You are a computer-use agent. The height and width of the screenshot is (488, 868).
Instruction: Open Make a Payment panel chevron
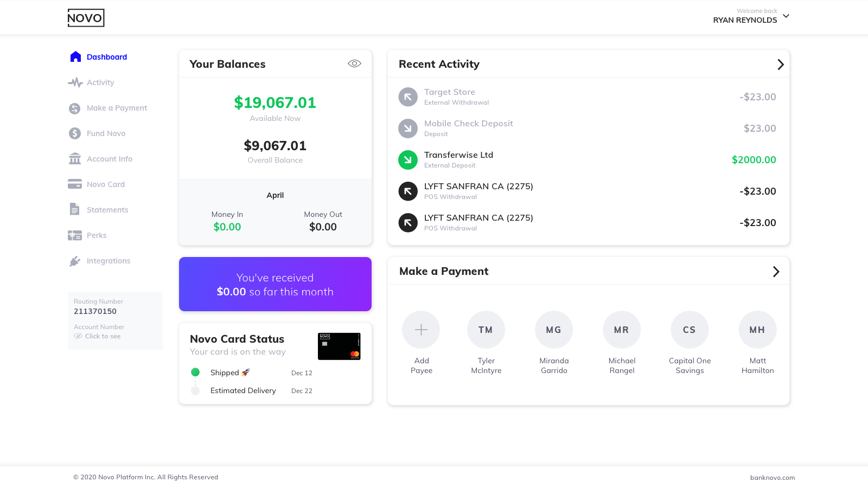tap(776, 272)
